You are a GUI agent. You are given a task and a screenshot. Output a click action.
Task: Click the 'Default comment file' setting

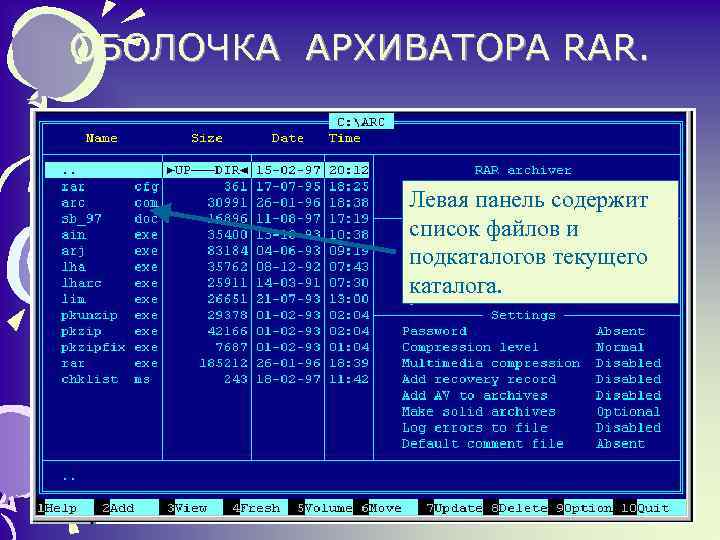tap(483, 444)
